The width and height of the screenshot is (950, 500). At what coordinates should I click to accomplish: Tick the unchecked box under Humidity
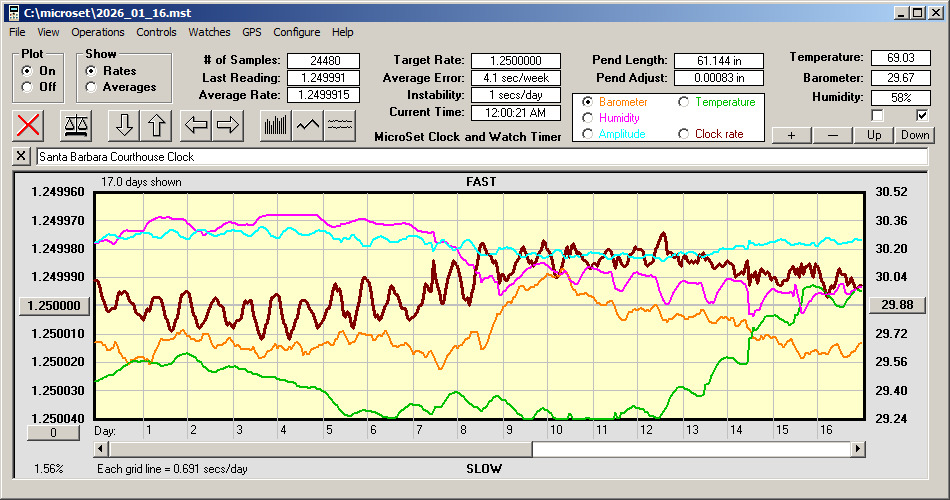878,115
